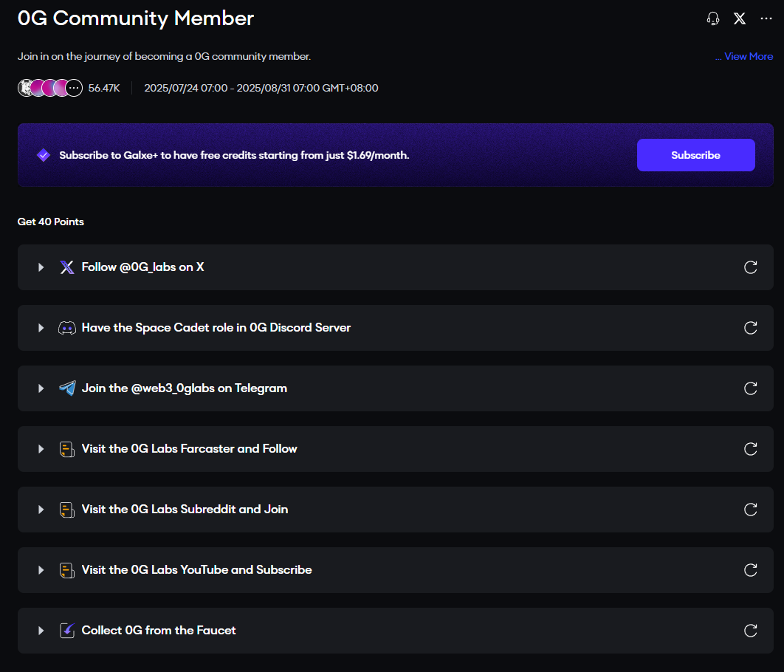This screenshot has width=784, height=672.
Task: Click the Get 40 Points label
Action: pos(50,222)
